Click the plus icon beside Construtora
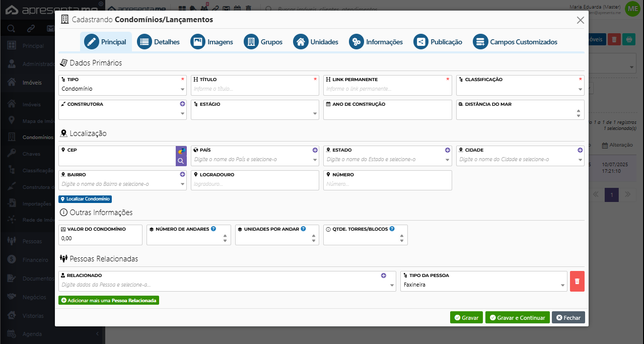Screen dimensions: 644x344 [x=182, y=104]
